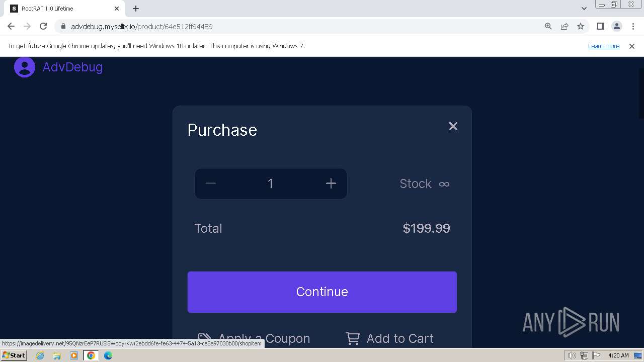Click the network tray icon
Viewport: 644px width, 362px height.
pyautogui.click(x=584, y=355)
